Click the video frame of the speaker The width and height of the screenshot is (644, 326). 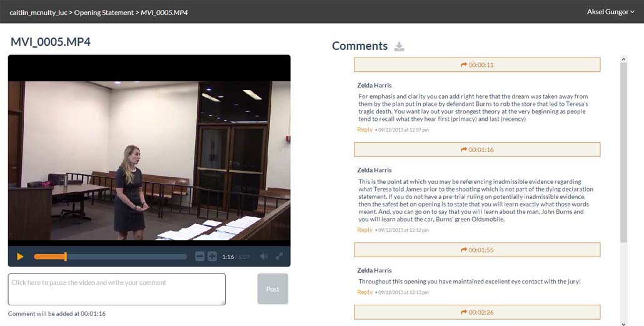(x=149, y=160)
